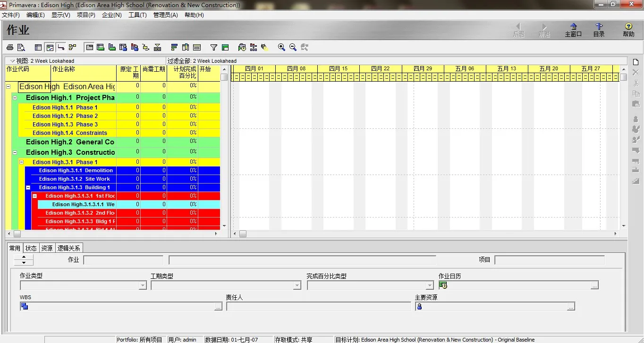Image resolution: width=644 pixels, height=343 pixels.
Task: Select the Edison High.3.1.1 Demolition row
Action: click(x=122, y=170)
